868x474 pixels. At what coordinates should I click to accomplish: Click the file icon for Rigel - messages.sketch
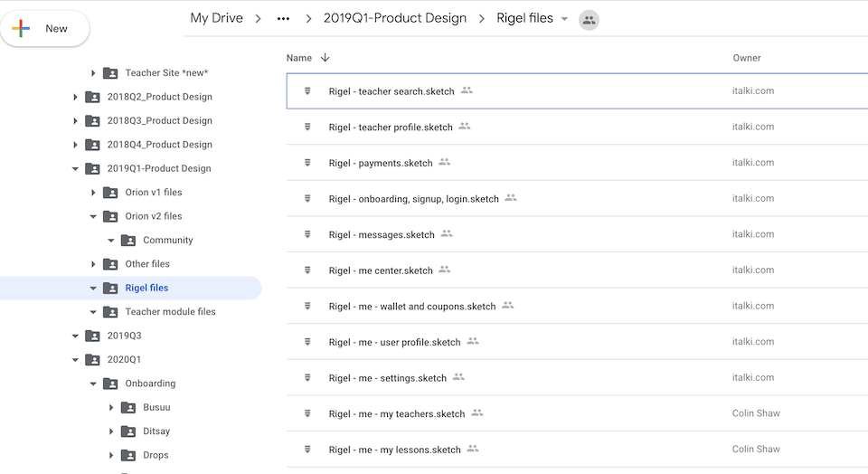308,234
